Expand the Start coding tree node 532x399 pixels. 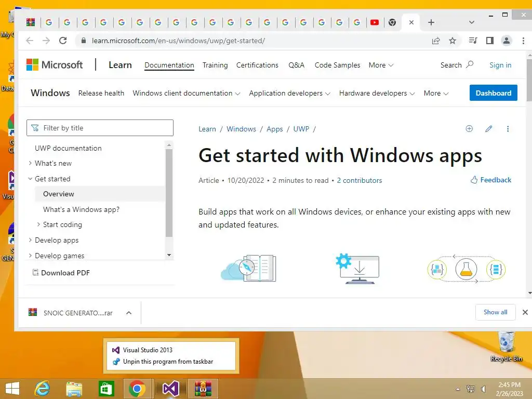coord(38,224)
